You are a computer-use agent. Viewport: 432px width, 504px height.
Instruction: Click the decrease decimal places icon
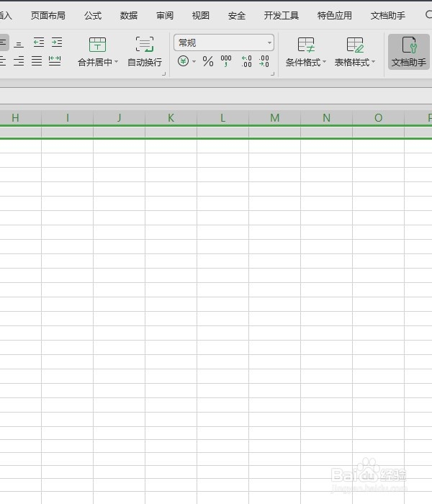tap(264, 60)
